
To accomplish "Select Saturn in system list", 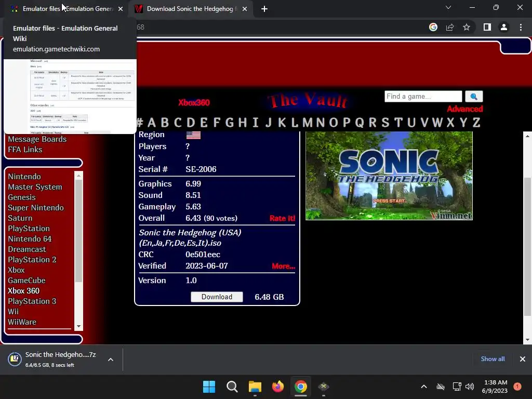I will pyautogui.click(x=20, y=218).
